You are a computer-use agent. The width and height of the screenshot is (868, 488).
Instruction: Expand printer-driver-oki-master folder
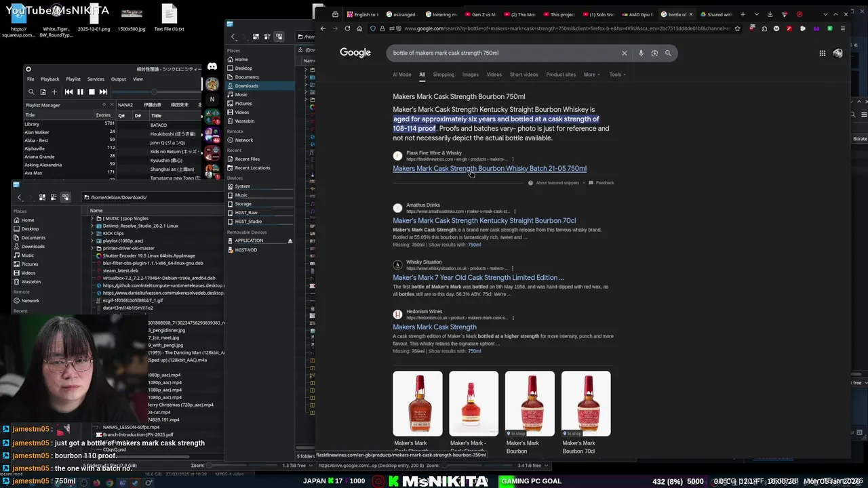coord(92,248)
